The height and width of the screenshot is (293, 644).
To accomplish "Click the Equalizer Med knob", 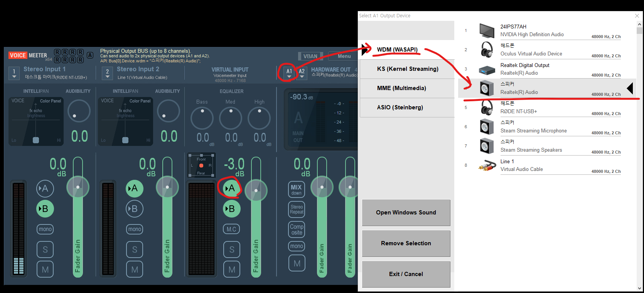I will point(231,118).
